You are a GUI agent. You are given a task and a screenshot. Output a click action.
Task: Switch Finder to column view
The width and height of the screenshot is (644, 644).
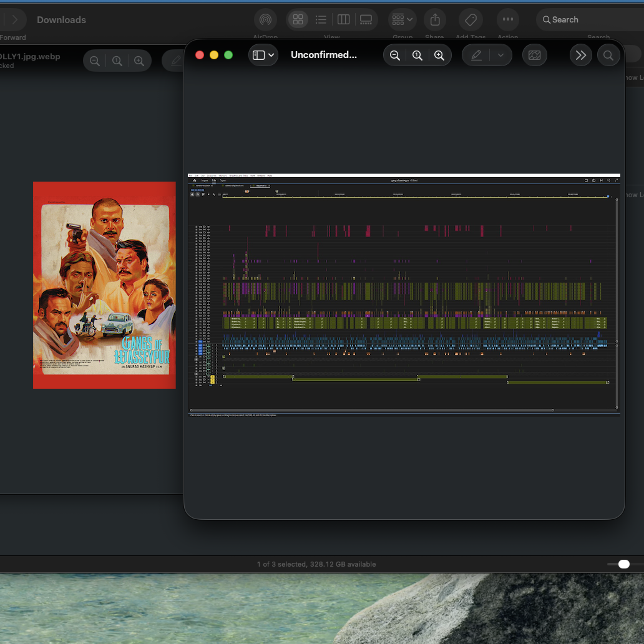pos(343,20)
